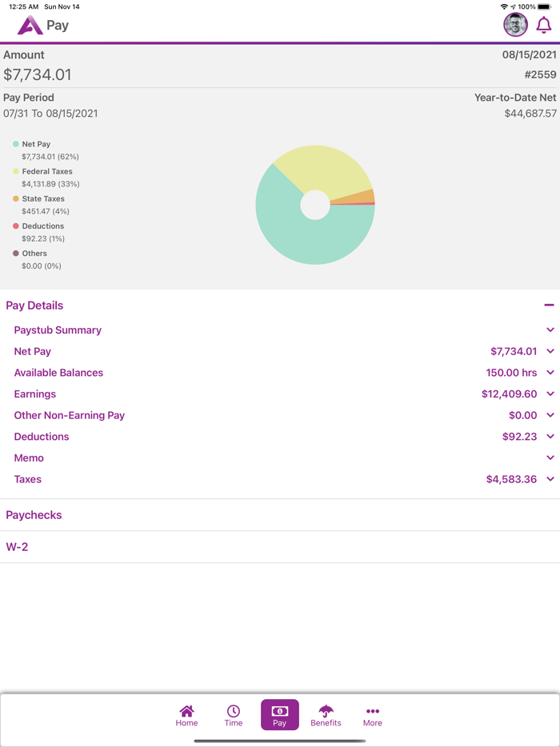The height and width of the screenshot is (747, 560).
Task: Click the Year-to-Date Net amount $44,687.57
Action: [530, 114]
